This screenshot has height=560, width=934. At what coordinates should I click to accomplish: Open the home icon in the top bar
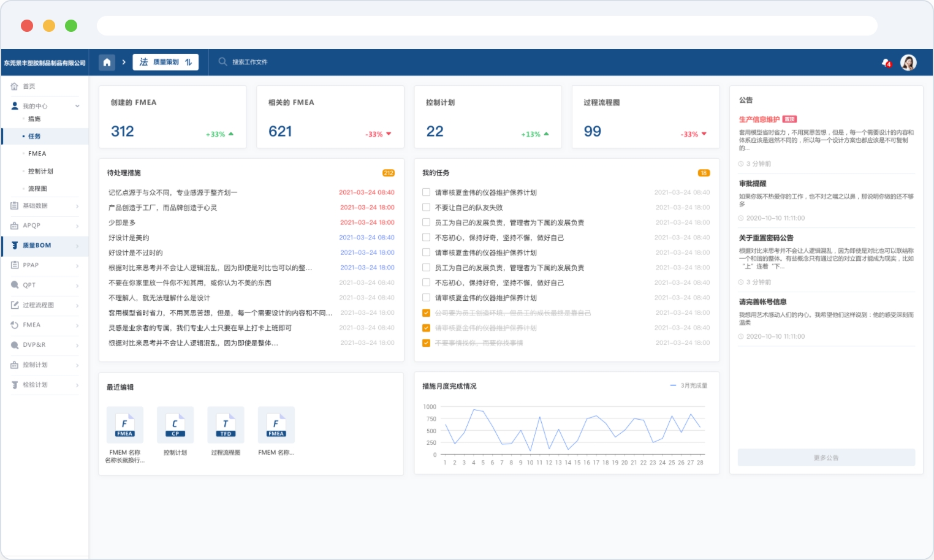coord(107,62)
